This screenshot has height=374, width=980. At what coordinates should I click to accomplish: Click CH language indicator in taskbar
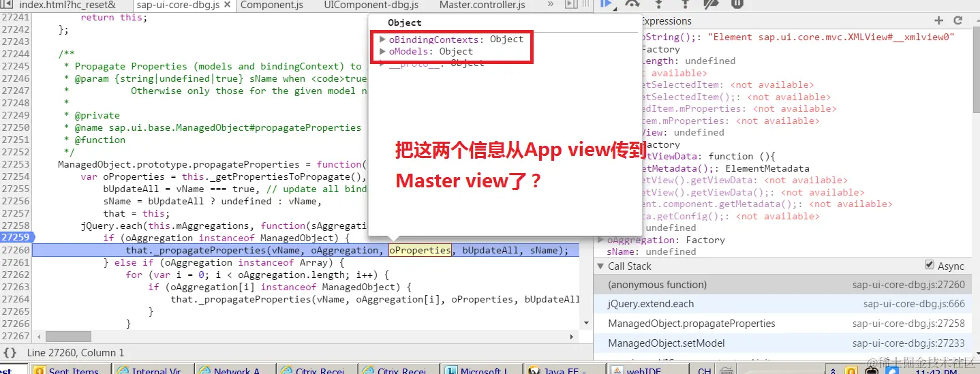[x=704, y=370]
